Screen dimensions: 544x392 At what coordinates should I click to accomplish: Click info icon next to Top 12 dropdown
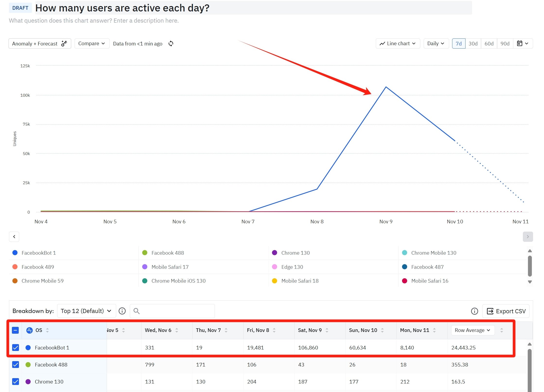tap(122, 311)
